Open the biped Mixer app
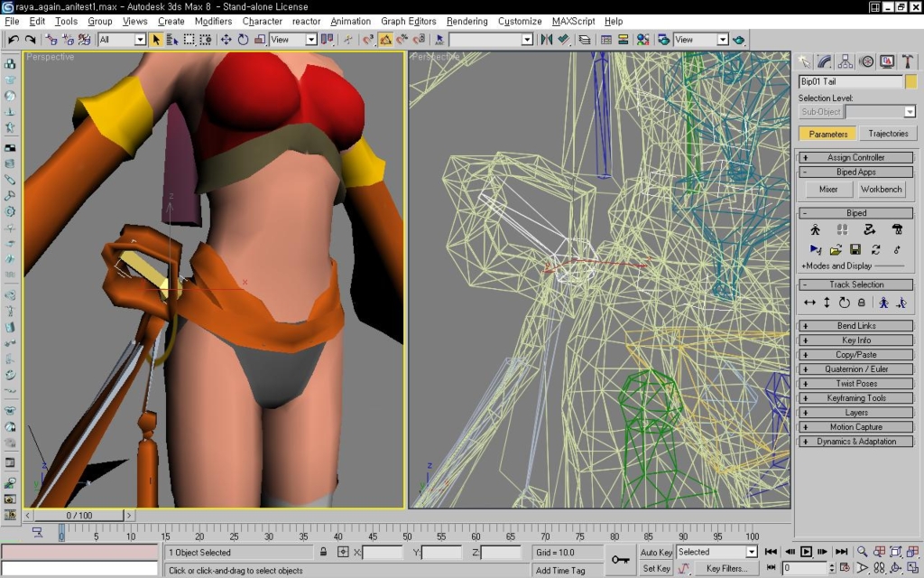 click(x=828, y=190)
